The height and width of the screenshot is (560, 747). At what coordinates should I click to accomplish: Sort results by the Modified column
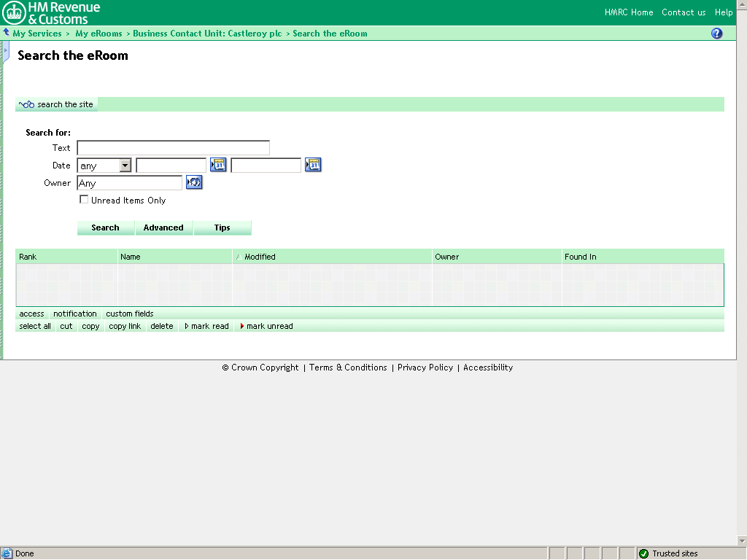click(x=260, y=257)
